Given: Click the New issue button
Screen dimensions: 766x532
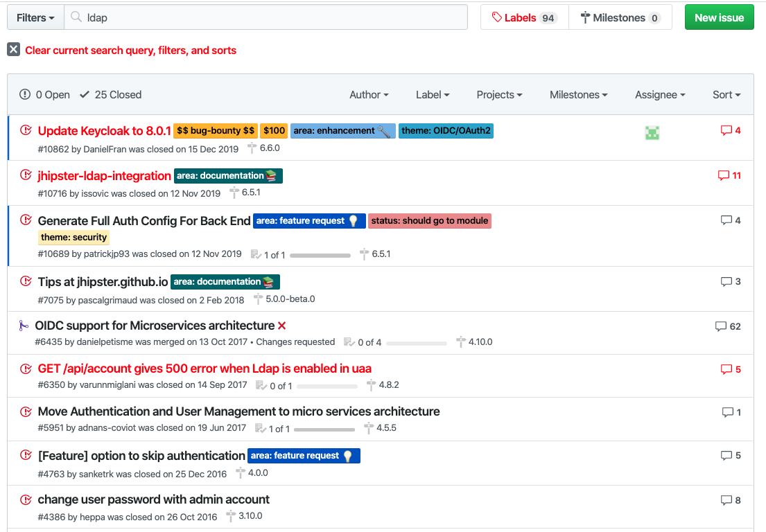Looking at the screenshot, I should click(x=719, y=17).
